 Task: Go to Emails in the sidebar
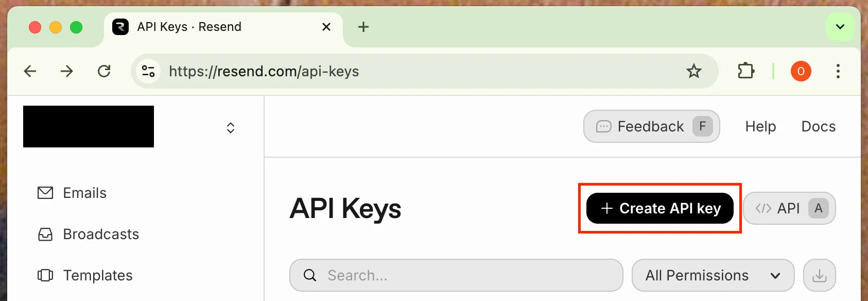(84, 193)
